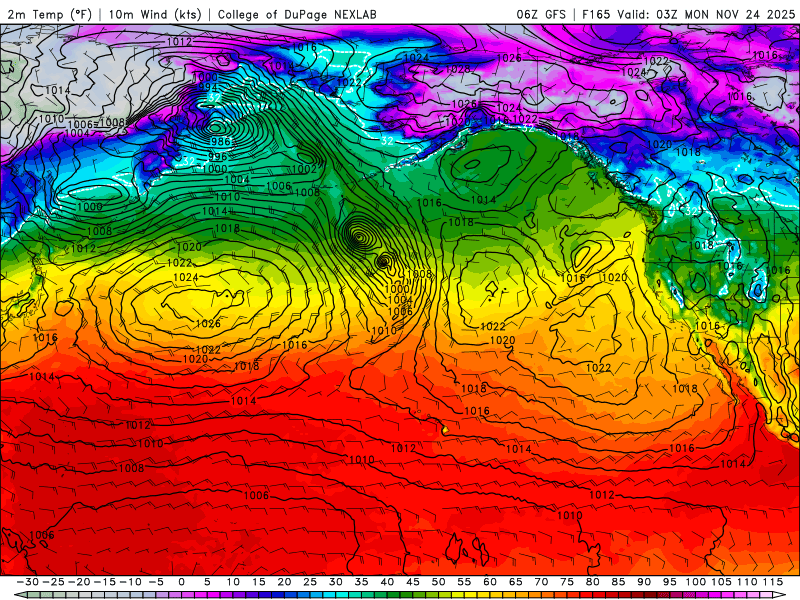Choose the 75 value on the temperature legend
This screenshot has width=800, height=600.
pyautogui.click(x=567, y=582)
